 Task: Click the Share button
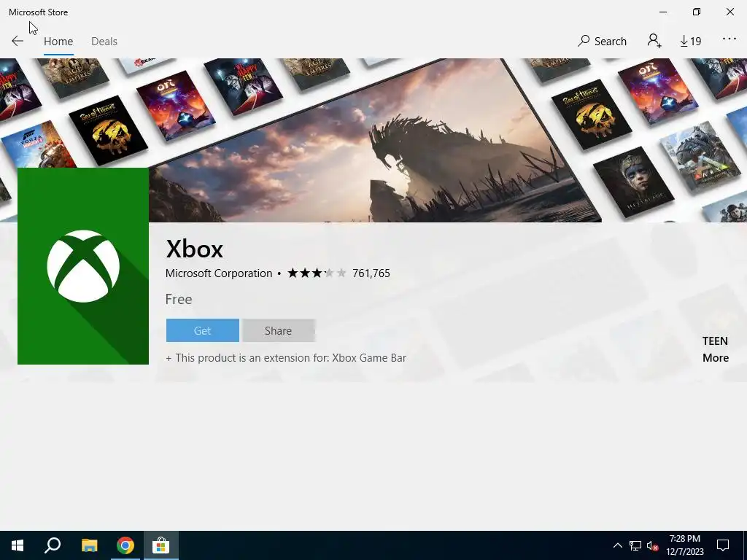tap(278, 330)
